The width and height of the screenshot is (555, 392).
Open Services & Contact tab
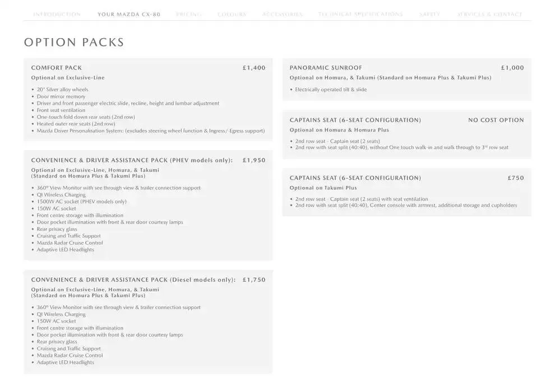(x=489, y=15)
